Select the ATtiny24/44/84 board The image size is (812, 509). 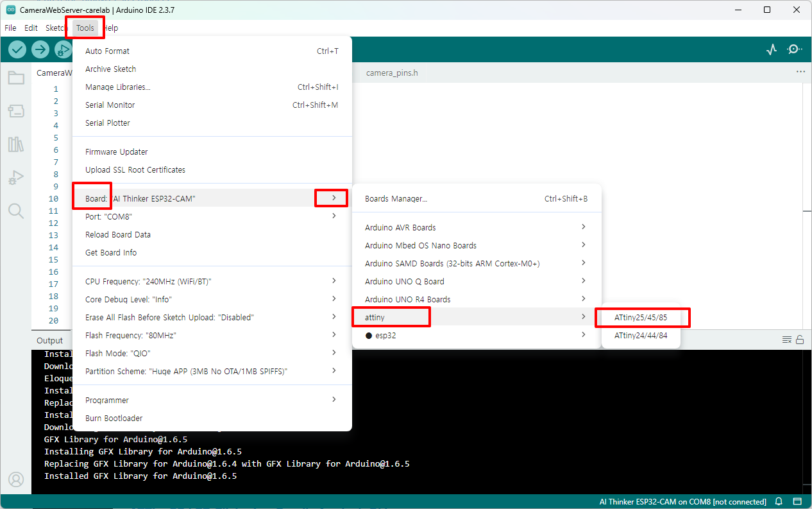pos(641,335)
